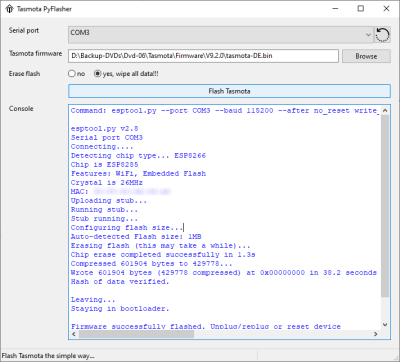
Task: Click the Flash Tasmota button
Action: [229, 91]
